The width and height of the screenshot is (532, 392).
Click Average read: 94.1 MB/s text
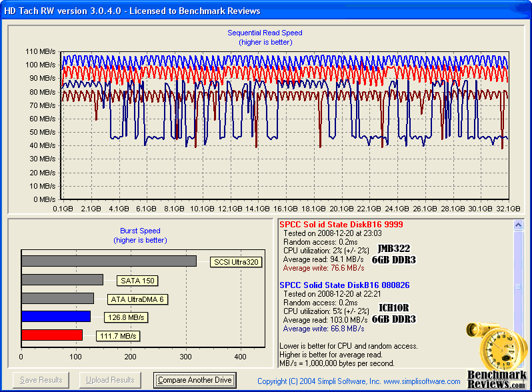click(x=323, y=259)
